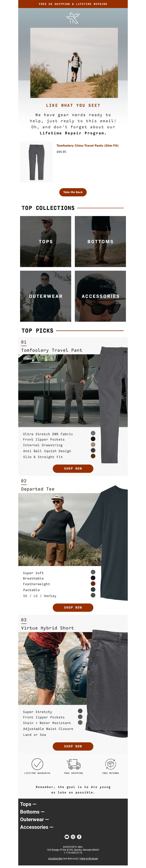This screenshot has width=146, height=868.
Task: Open Tomfoolery Chino Travel Pants (Slim Fit) link
Action: [87, 146]
